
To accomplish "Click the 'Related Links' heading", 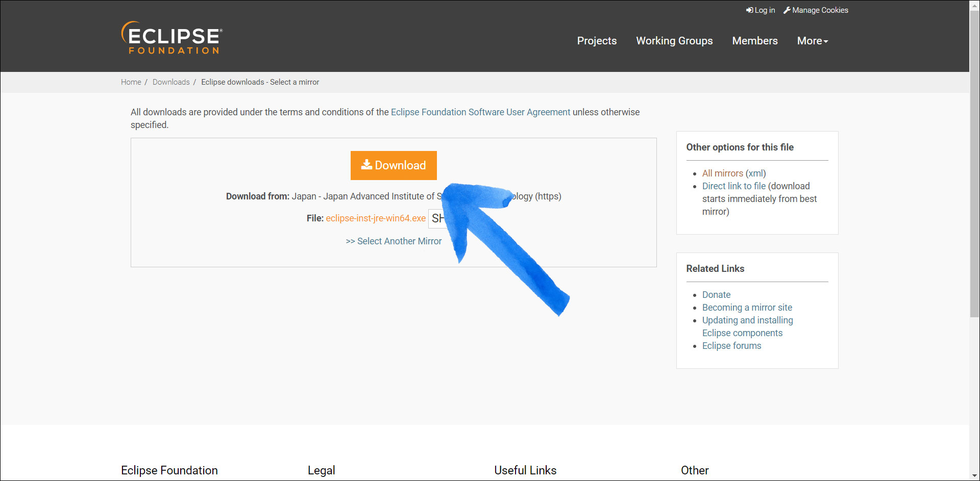I will (715, 269).
